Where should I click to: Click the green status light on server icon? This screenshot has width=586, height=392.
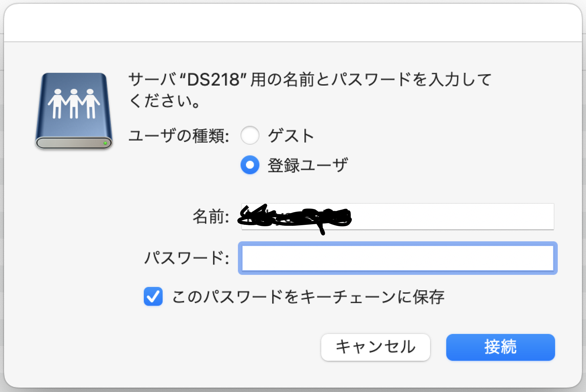105,143
